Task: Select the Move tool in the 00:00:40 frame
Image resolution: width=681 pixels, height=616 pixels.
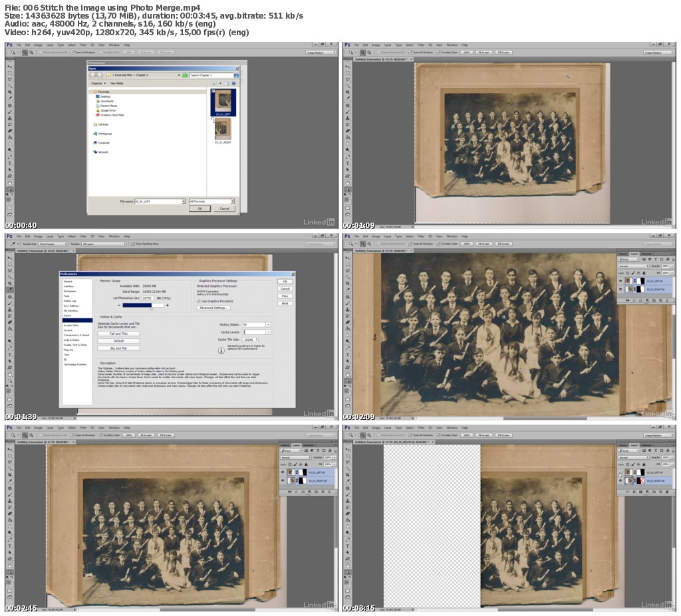Action: 9,66
